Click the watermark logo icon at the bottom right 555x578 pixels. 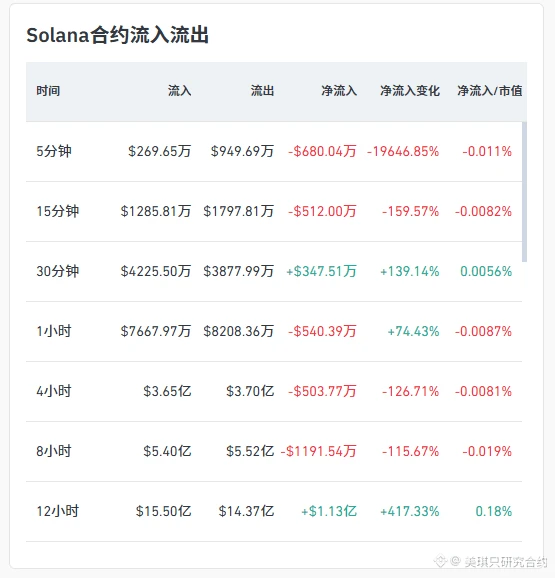click(x=440, y=561)
